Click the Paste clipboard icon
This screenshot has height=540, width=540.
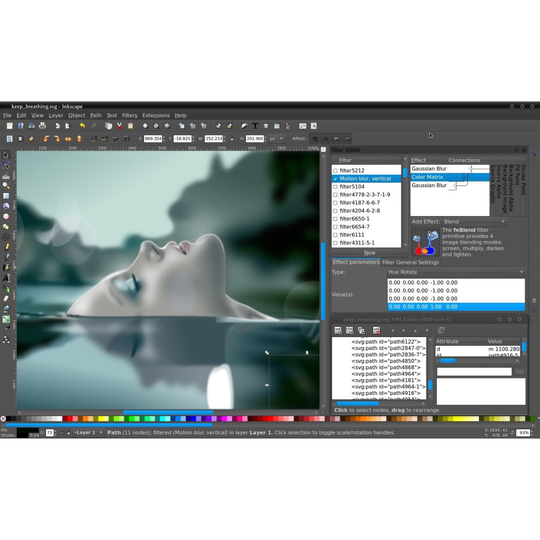[130, 126]
